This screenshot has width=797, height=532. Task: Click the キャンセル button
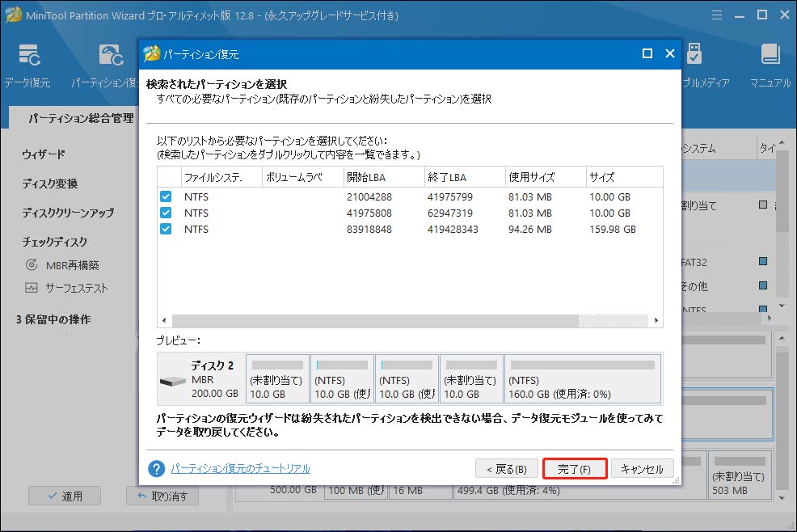(x=643, y=469)
